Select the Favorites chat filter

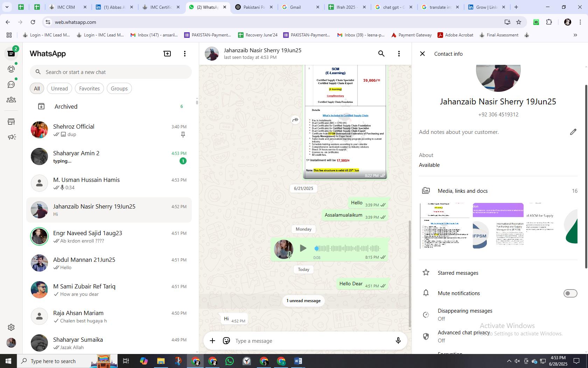[x=89, y=89]
